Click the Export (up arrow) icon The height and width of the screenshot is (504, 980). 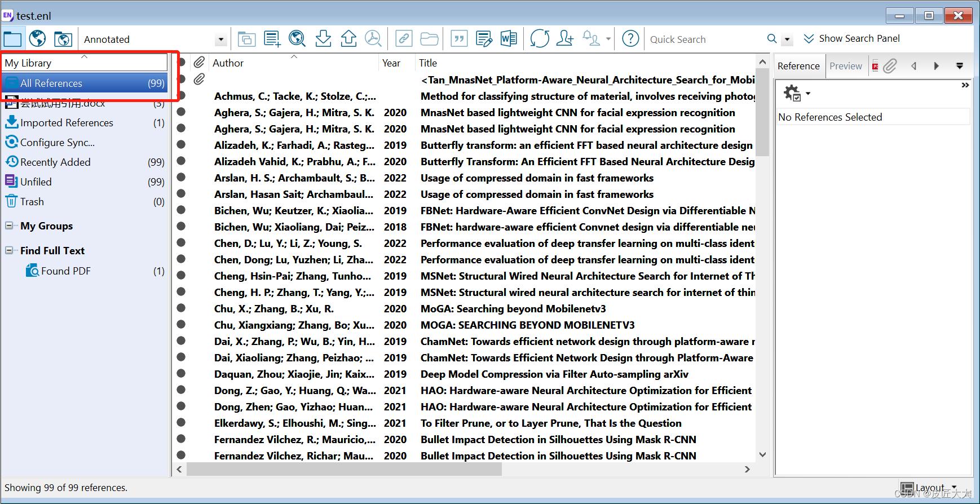coord(348,39)
